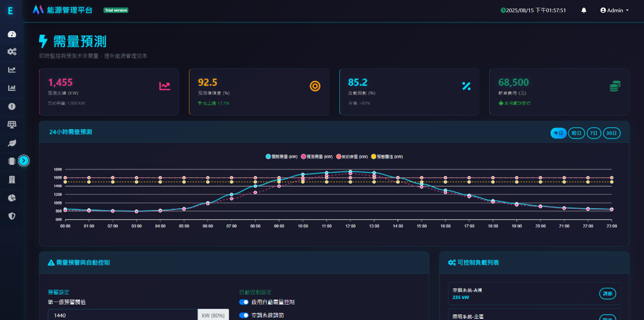Click the 第一級預警閾值 input showing 1440
Viewport: 644px width, 320px height.
123,315
